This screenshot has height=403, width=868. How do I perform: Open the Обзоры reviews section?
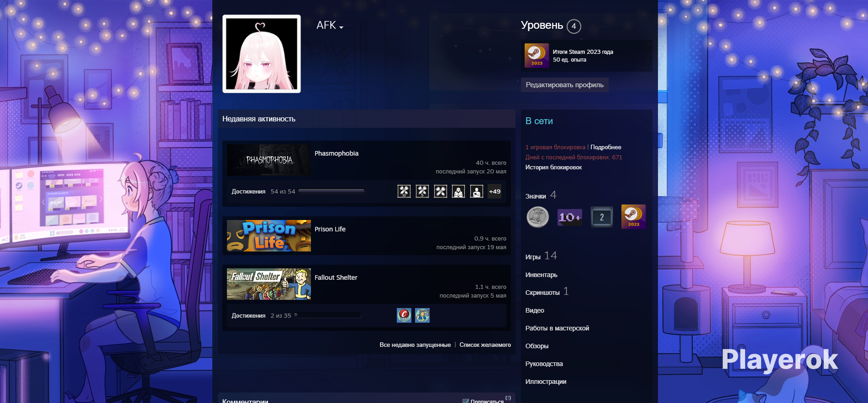click(537, 346)
